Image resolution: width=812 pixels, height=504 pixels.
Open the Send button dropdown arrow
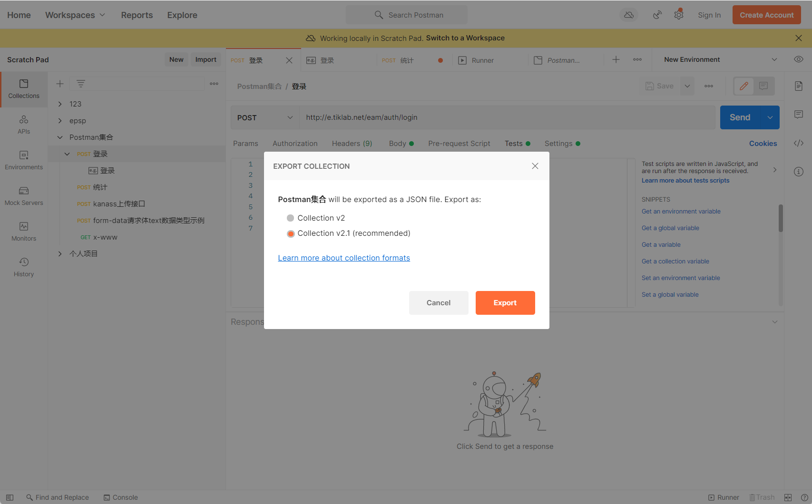770,117
